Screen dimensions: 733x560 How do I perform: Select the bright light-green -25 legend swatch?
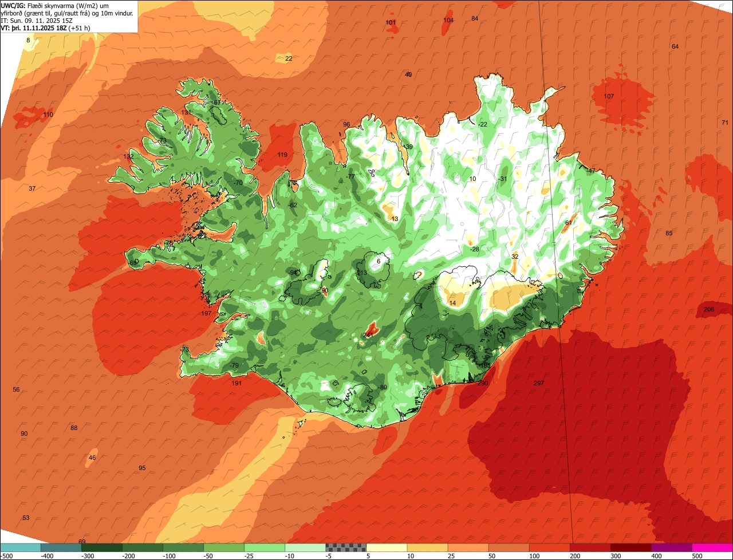click(x=265, y=547)
